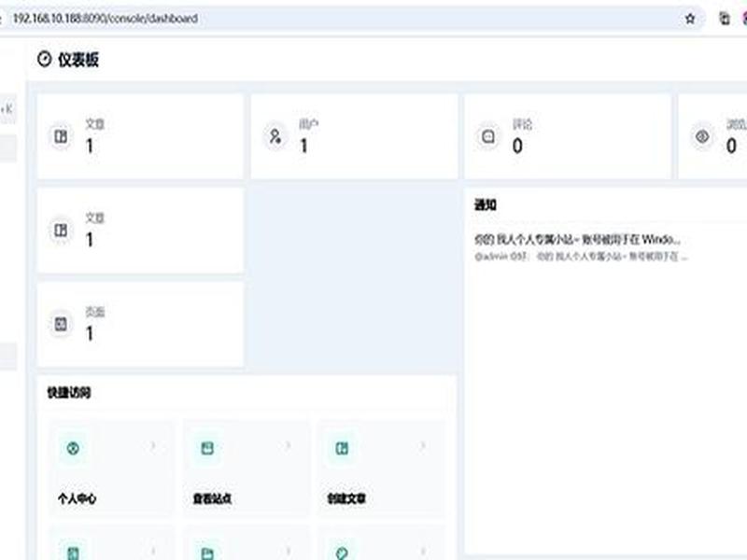
Task: Click the document icon card below 个人中心
Action: point(111,543)
